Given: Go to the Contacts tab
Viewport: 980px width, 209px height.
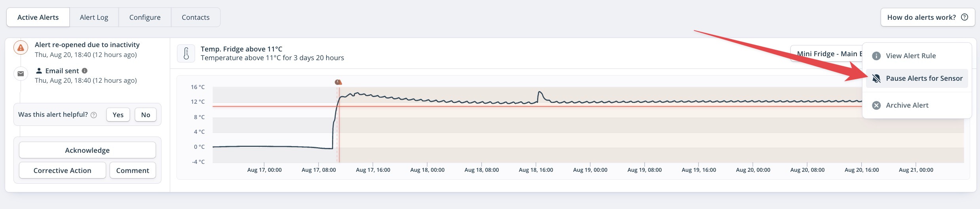Looking at the screenshot, I should (x=196, y=17).
